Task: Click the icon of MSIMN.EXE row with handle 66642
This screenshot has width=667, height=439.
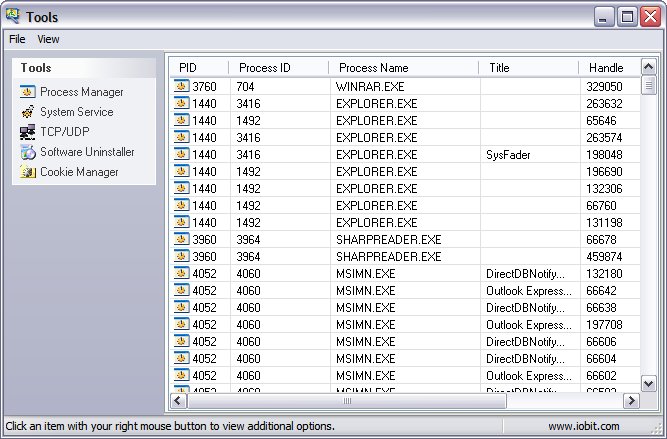Action: (182, 290)
